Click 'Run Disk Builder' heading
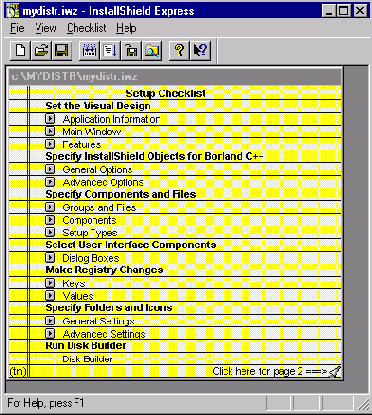Image resolution: width=372 pixels, height=415 pixels. point(86,345)
